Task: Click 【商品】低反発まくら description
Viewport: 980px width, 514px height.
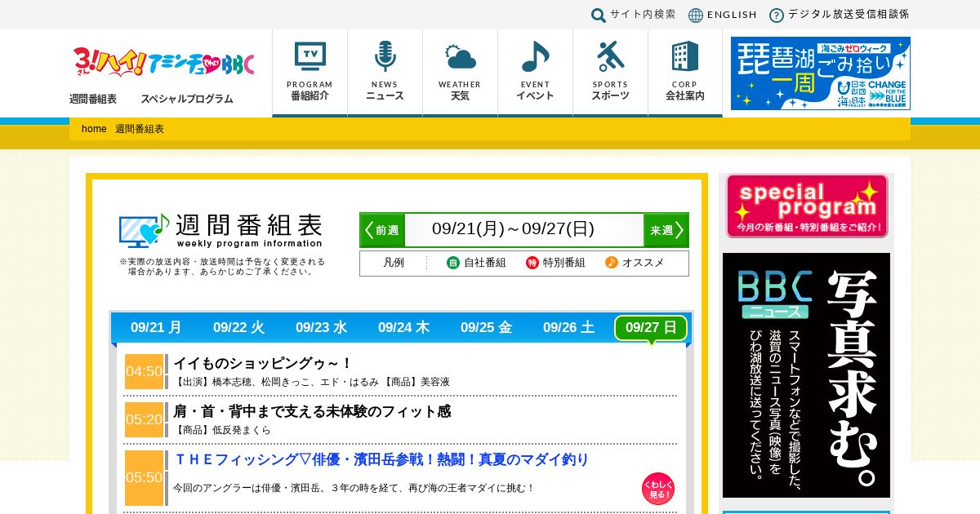Action: point(222,430)
